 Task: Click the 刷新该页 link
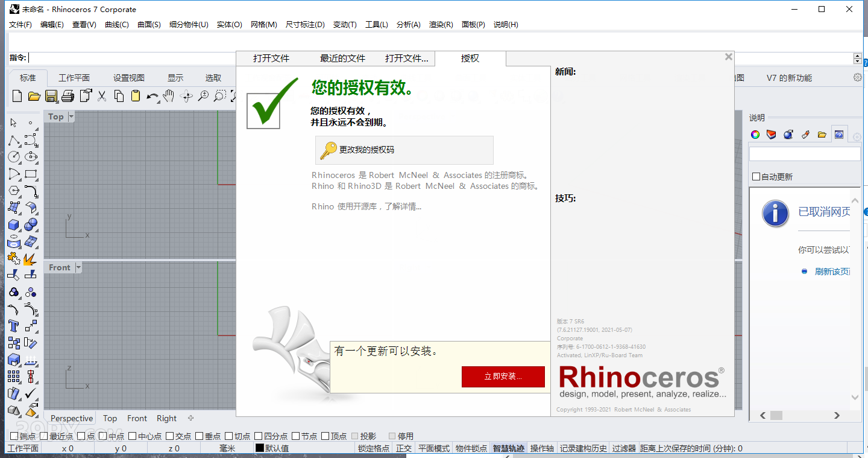[x=834, y=272]
